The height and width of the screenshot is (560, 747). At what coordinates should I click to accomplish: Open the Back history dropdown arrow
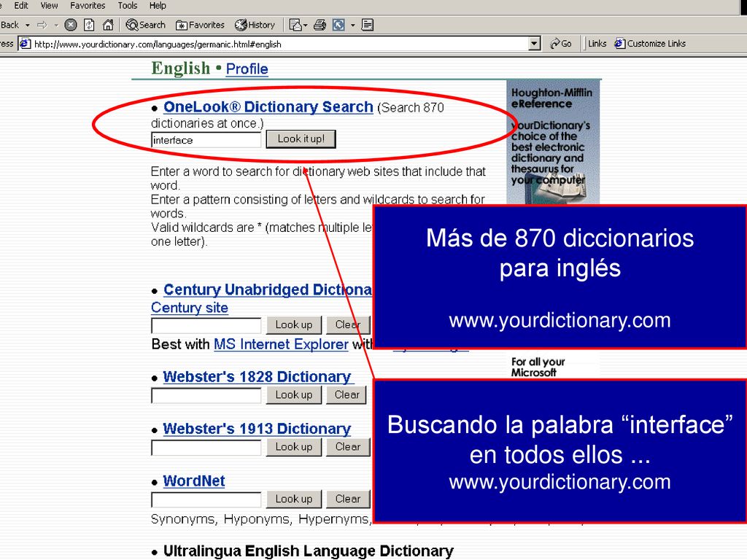[28, 25]
